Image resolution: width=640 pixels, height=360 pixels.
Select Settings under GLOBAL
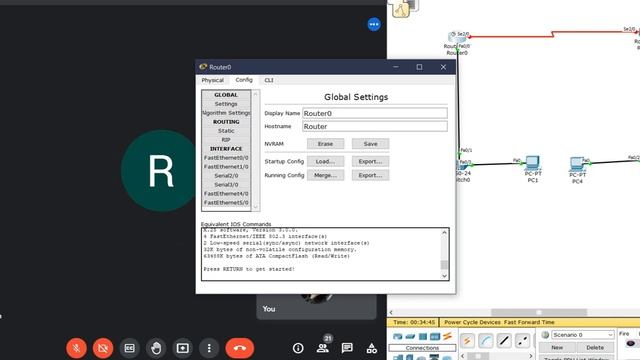click(x=226, y=104)
